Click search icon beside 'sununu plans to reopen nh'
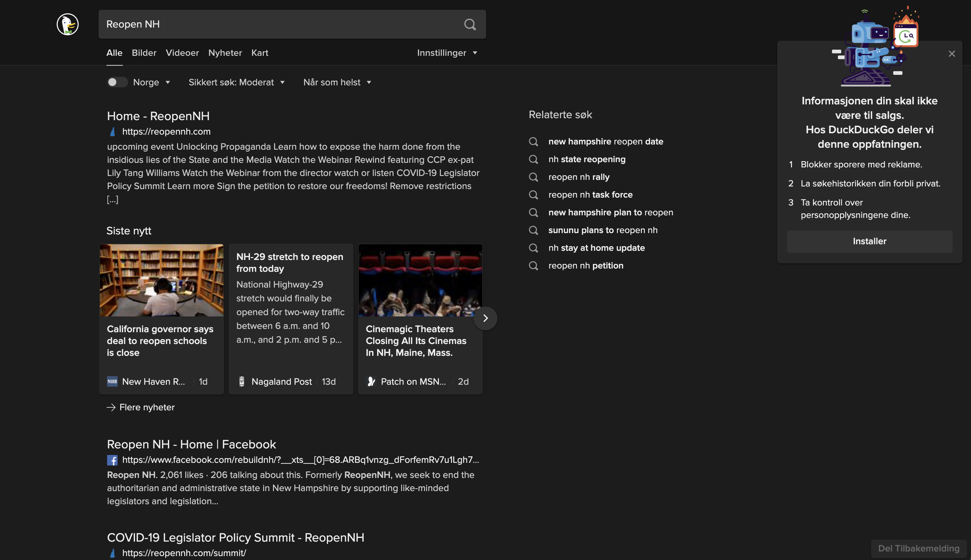This screenshot has width=971, height=560. click(x=533, y=230)
